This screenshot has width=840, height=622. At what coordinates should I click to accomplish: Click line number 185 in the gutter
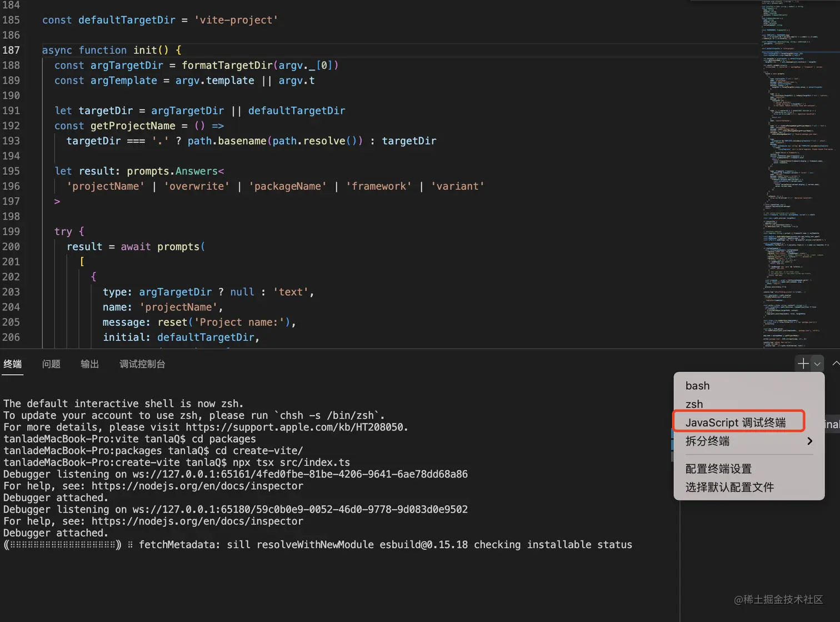(x=11, y=20)
